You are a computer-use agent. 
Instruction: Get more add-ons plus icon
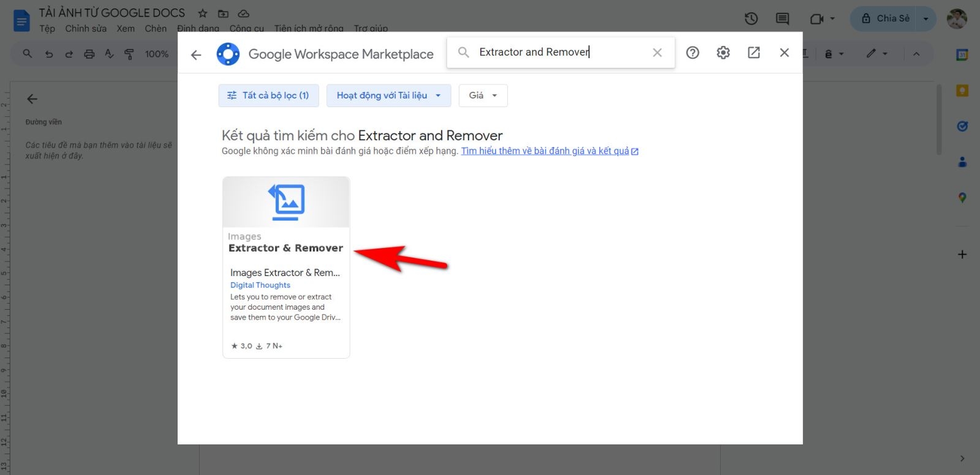962,254
